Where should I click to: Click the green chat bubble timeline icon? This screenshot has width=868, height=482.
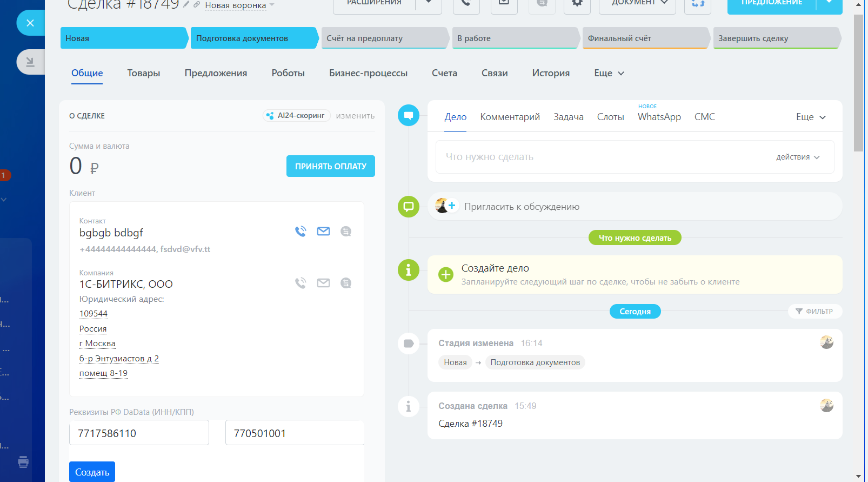click(x=409, y=207)
